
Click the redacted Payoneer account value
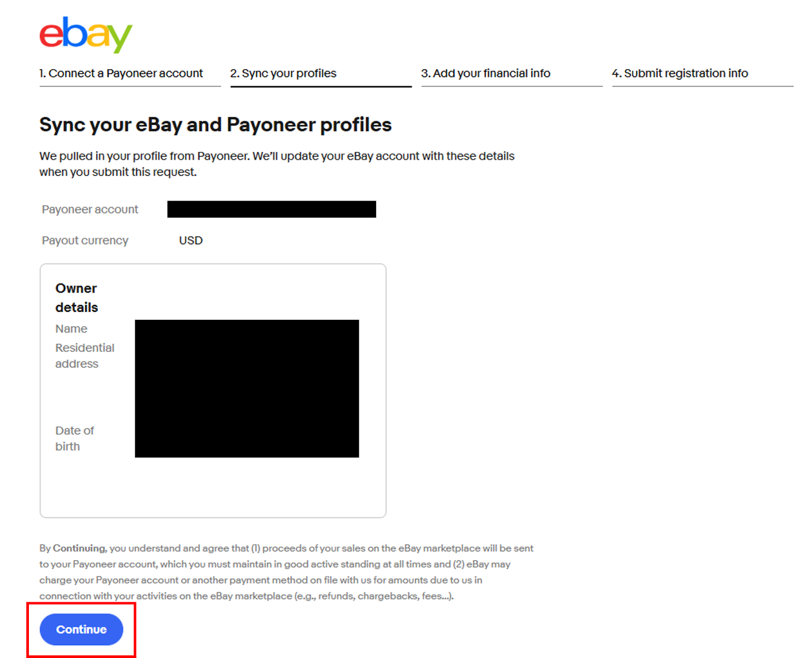(x=272, y=209)
